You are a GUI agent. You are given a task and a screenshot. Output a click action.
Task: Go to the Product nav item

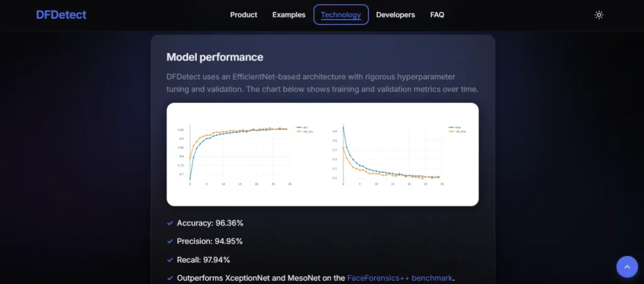tap(243, 15)
